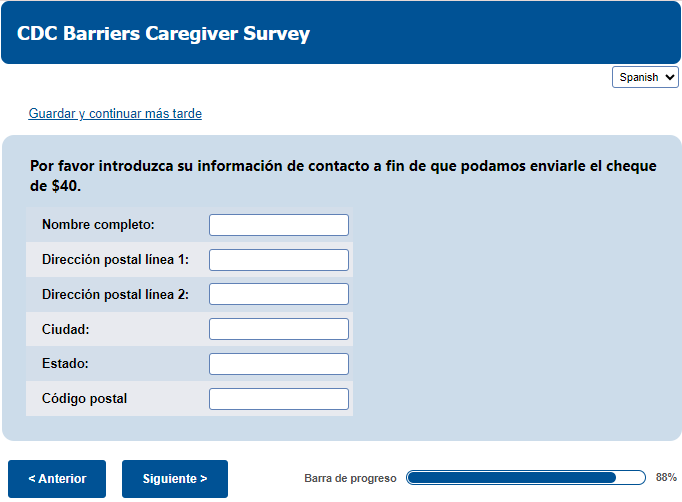This screenshot has height=502, width=682.
Task: Open the Spanish language dropdown
Action: tap(645, 77)
